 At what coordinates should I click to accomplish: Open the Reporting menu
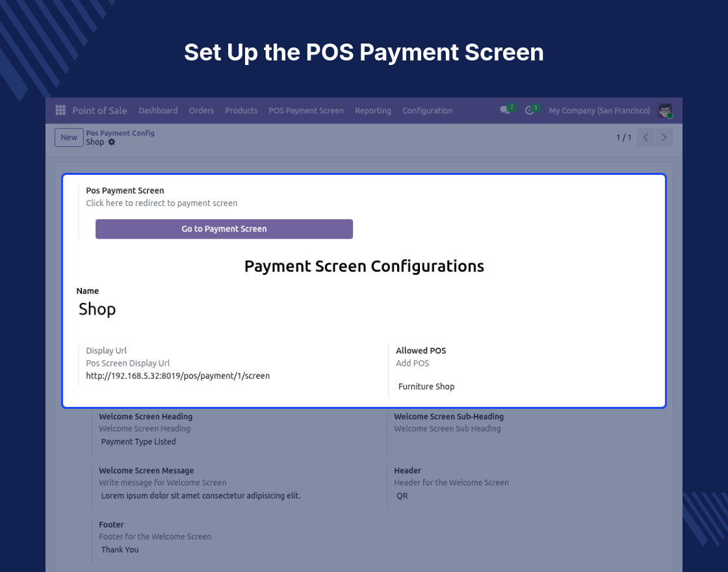coord(373,110)
